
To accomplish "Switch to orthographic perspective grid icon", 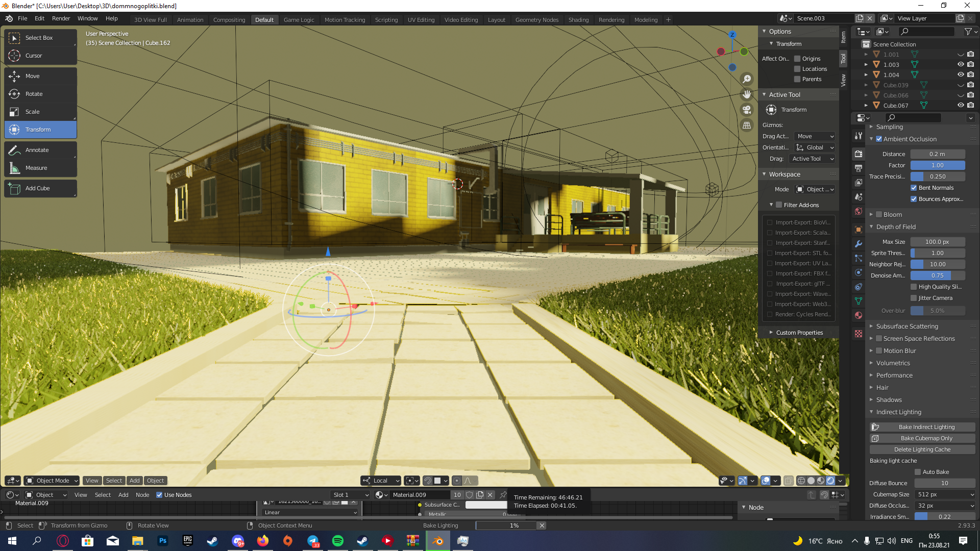I will [x=747, y=125].
